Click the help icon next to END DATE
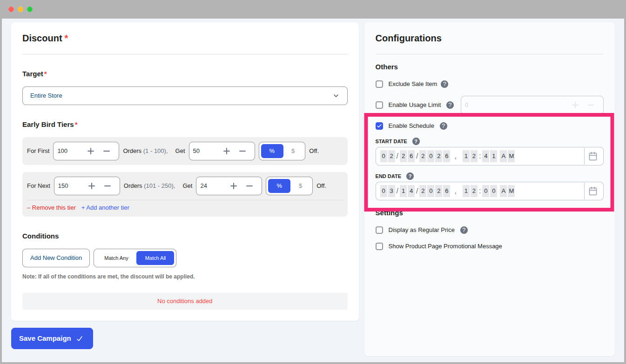626x364 pixels. tap(410, 176)
